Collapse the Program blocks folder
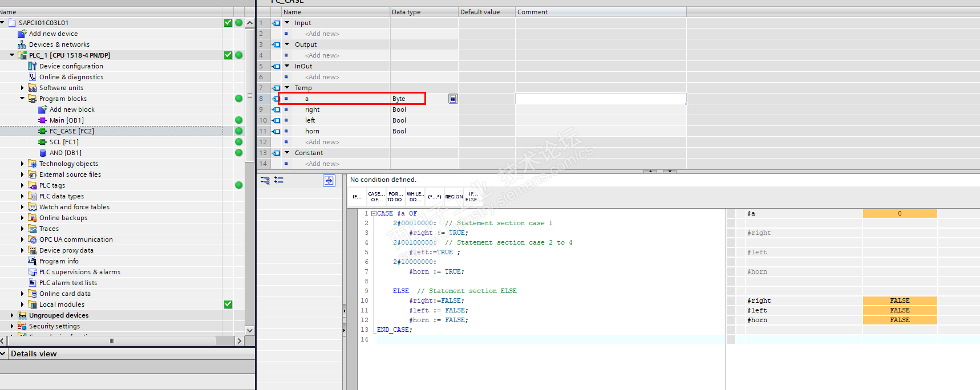Screen dimensions: 980x390 point(22,99)
